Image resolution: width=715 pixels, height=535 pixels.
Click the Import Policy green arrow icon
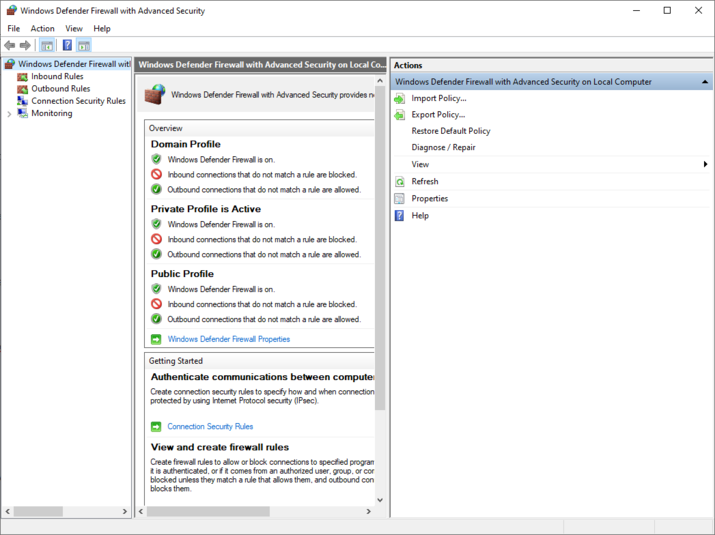(399, 99)
